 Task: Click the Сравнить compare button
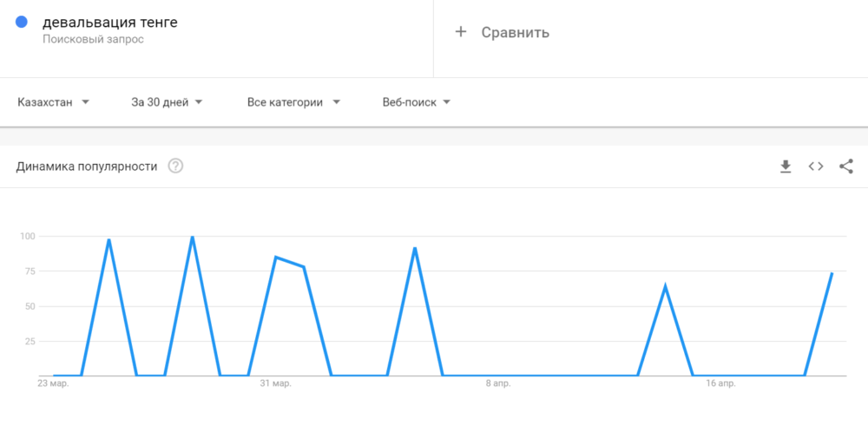516,33
